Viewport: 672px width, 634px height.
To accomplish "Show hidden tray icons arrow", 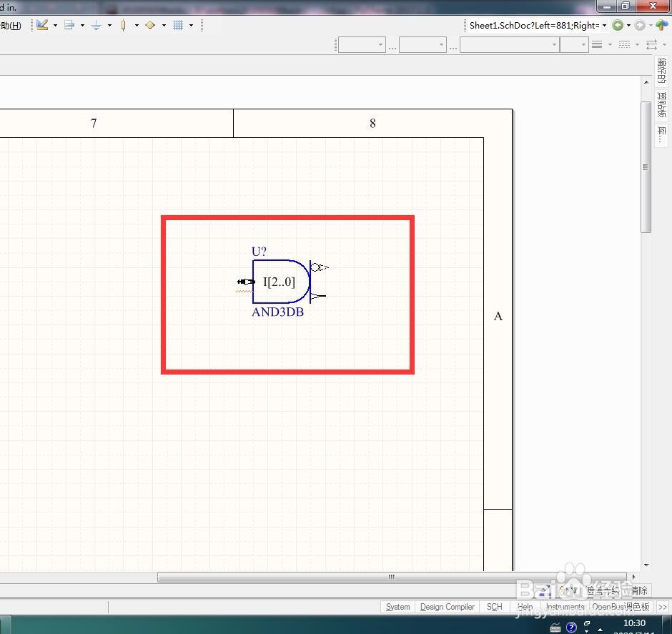I will 601,629.
